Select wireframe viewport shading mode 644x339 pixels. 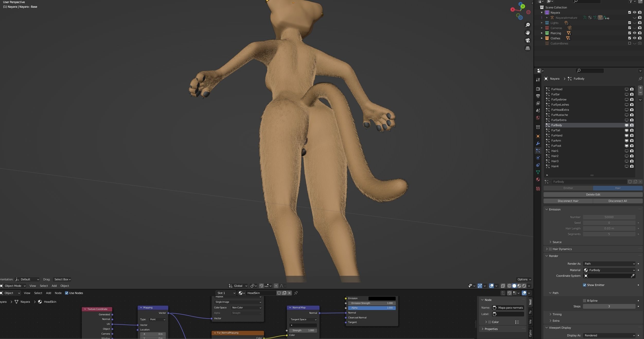click(x=509, y=286)
